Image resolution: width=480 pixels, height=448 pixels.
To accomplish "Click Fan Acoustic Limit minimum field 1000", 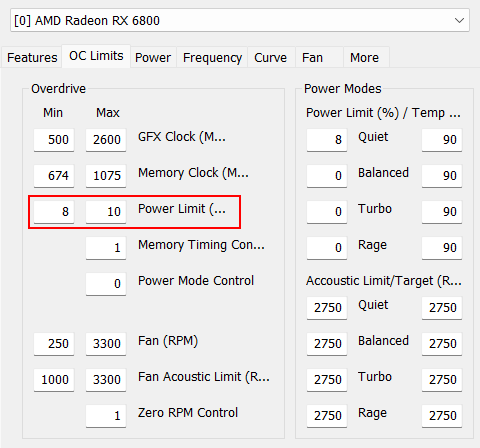I will (x=54, y=380).
